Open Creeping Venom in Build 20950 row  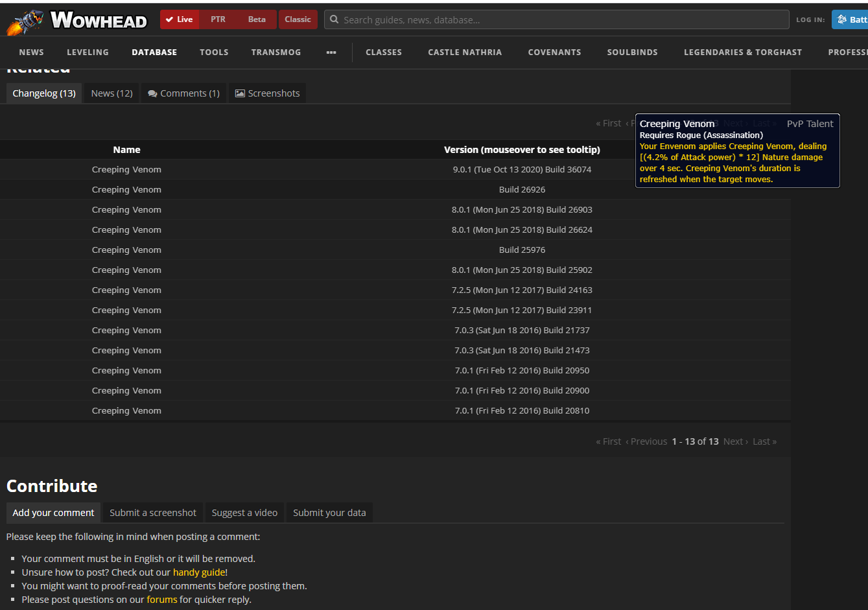126,371
